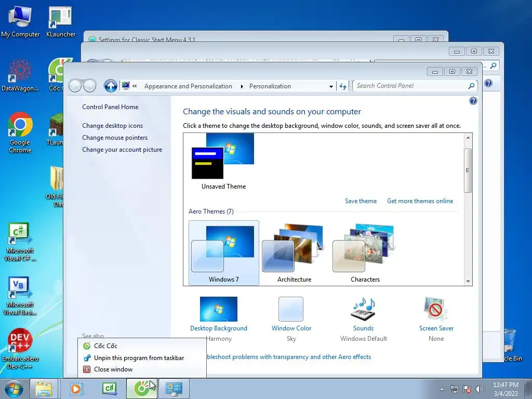This screenshot has width=532, height=399.
Task: Open network status tray icon
Action: tap(454, 389)
